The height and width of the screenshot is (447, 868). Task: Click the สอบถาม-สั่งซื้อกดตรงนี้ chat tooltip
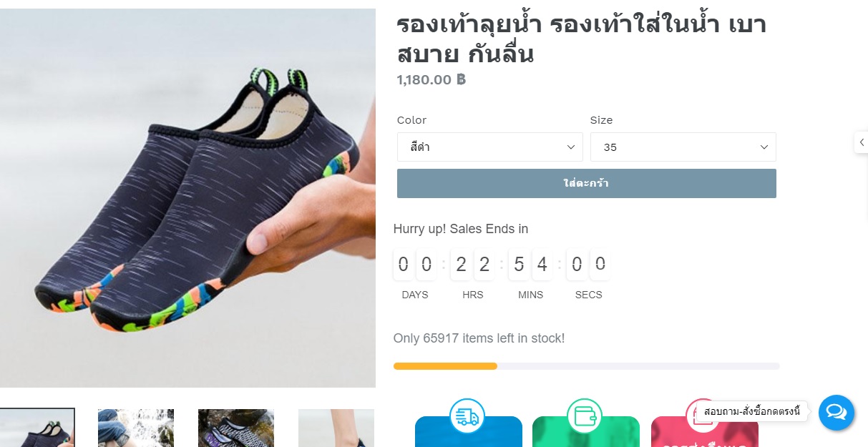(x=752, y=412)
